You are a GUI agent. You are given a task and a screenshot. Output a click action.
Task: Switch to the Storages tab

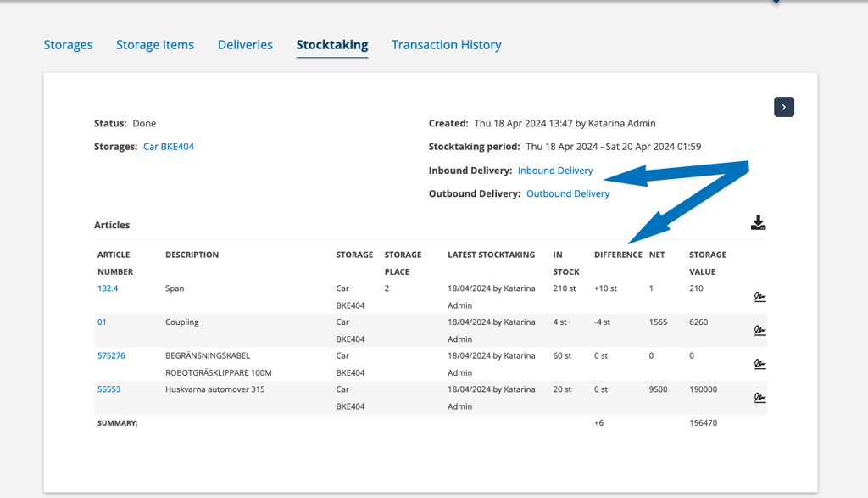click(68, 45)
